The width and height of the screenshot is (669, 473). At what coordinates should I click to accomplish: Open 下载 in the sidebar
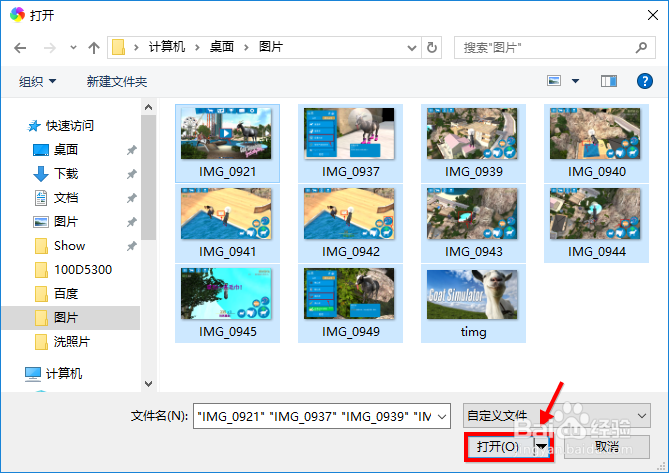[x=66, y=174]
